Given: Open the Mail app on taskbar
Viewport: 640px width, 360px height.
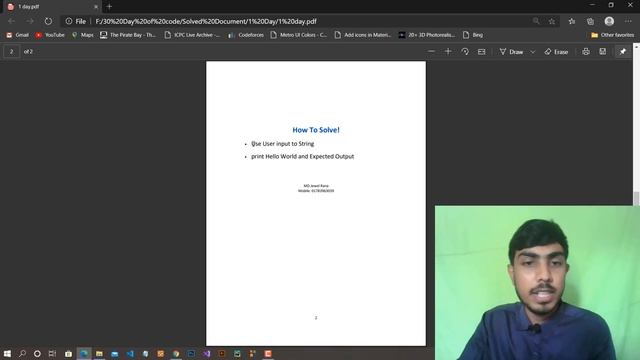Looking at the screenshot, I should coord(115,353).
